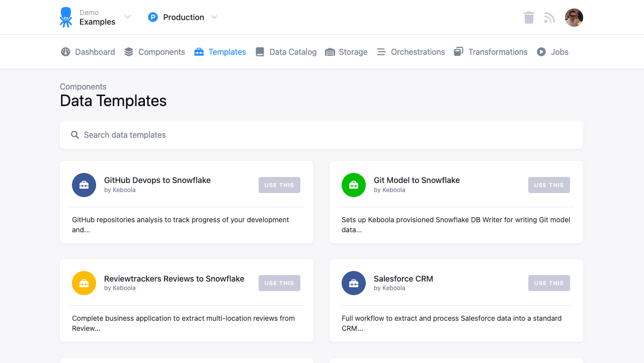
Task: Open Salesforce CRM title
Action: (404, 279)
